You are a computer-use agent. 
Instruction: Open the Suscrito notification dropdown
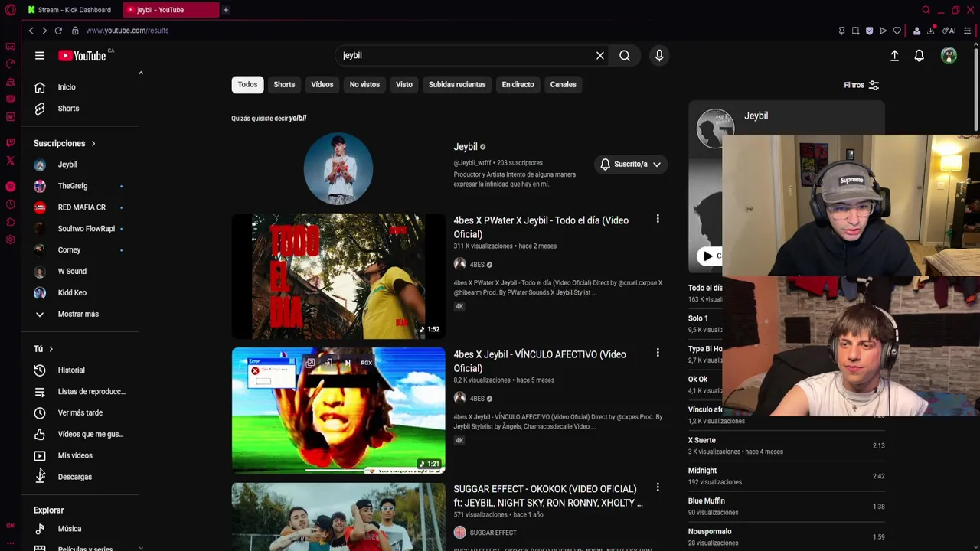pos(631,164)
